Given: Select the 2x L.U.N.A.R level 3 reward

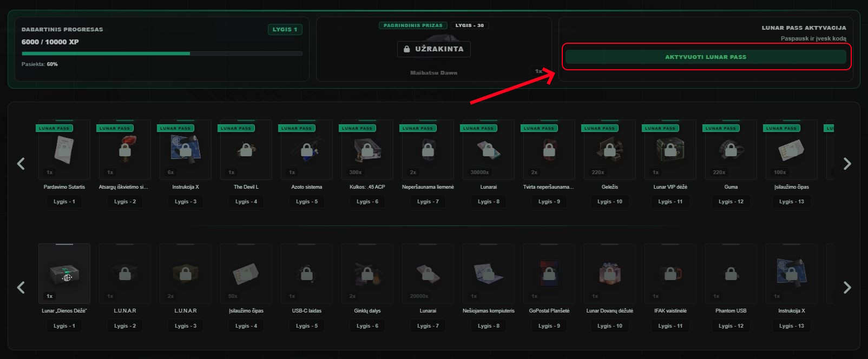Looking at the screenshot, I should click(186, 274).
